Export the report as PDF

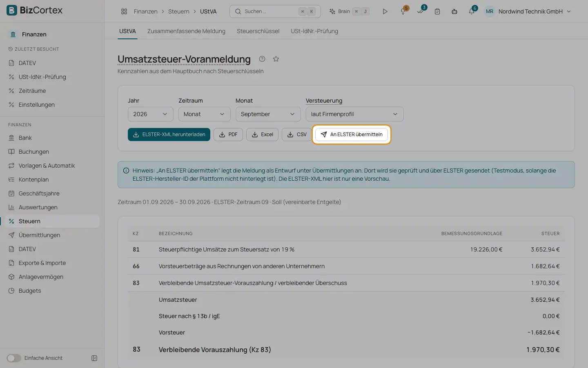(x=228, y=135)
